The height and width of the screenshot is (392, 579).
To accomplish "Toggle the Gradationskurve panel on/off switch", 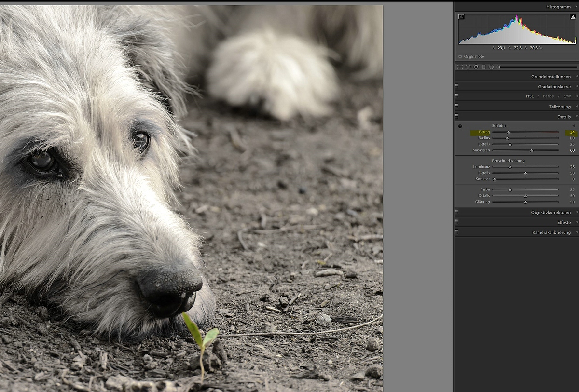I will click(456, 85).
